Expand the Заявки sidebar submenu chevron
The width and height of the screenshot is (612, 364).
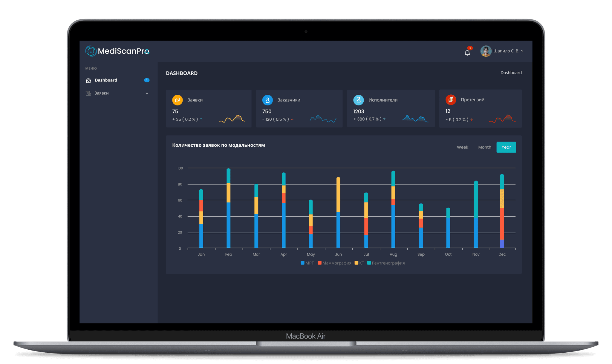pyautogui.click(x=147, y=93)
